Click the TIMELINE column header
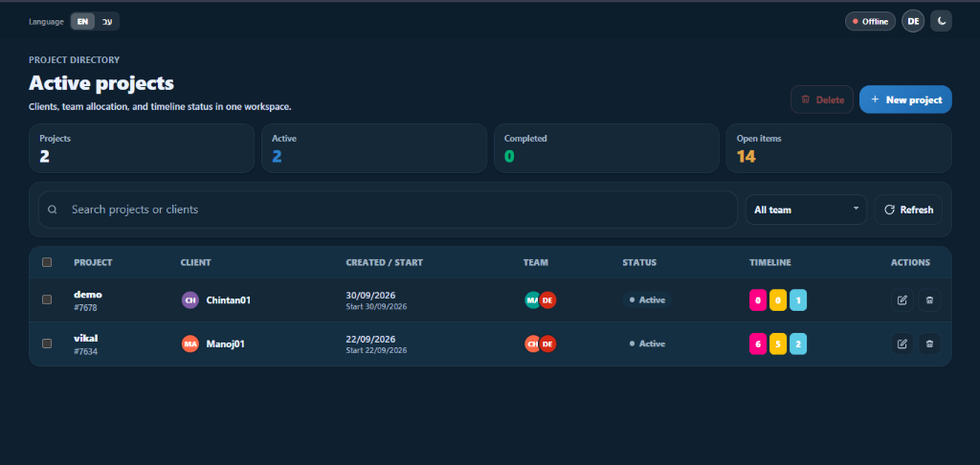Screen dimensions: 980x465 [x=770, y=262]
